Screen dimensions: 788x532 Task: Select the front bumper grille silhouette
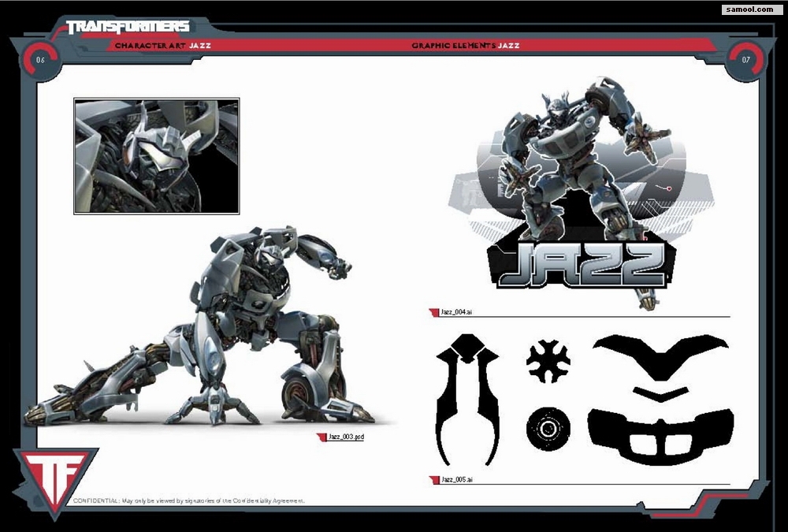click(660, 436)
